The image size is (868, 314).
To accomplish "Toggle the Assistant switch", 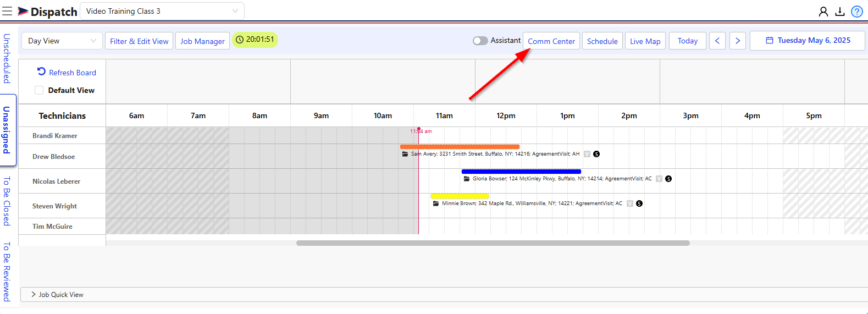I will pos(480,41).
